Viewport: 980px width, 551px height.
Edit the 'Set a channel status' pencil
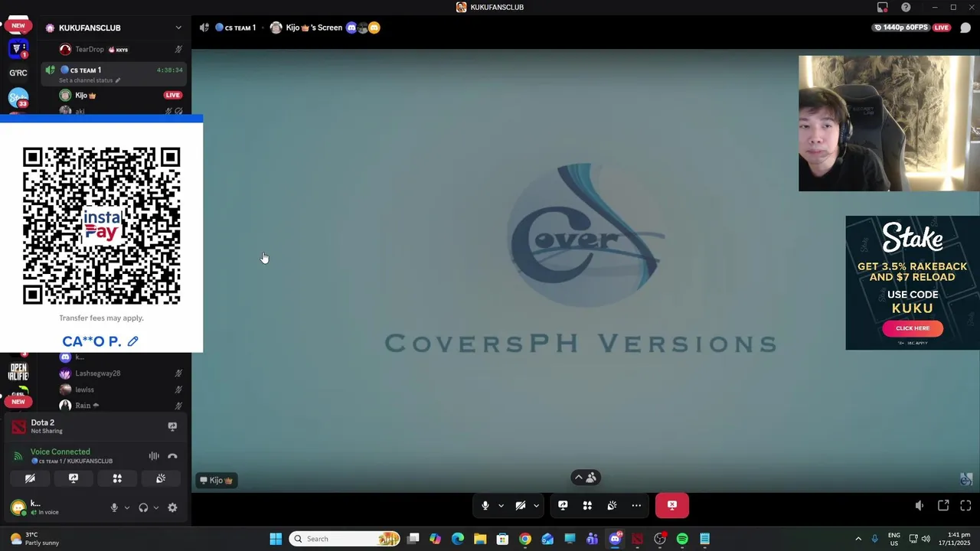pyautogui.click(x=117, y=80)
